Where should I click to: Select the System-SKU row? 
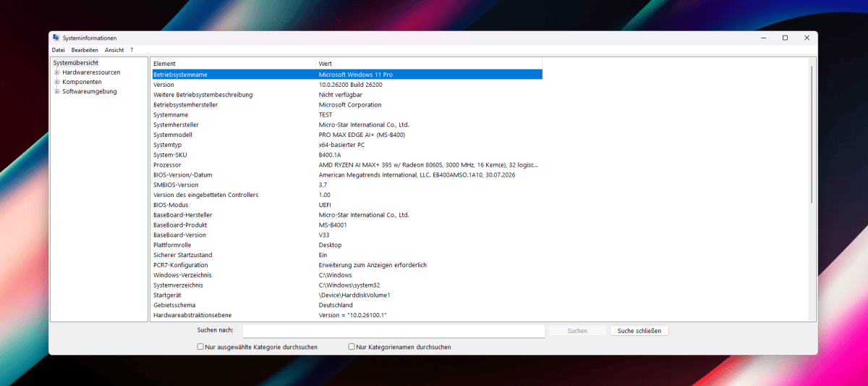click(346, 155)
